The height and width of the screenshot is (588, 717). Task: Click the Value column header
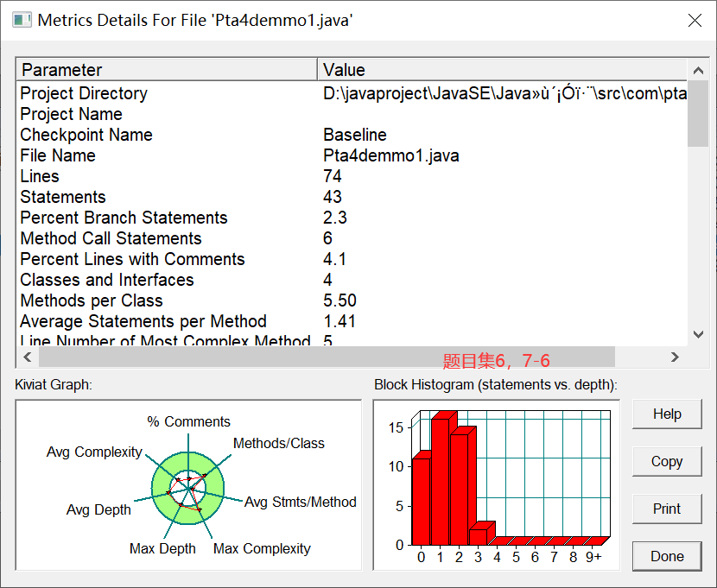pos(502,70)
